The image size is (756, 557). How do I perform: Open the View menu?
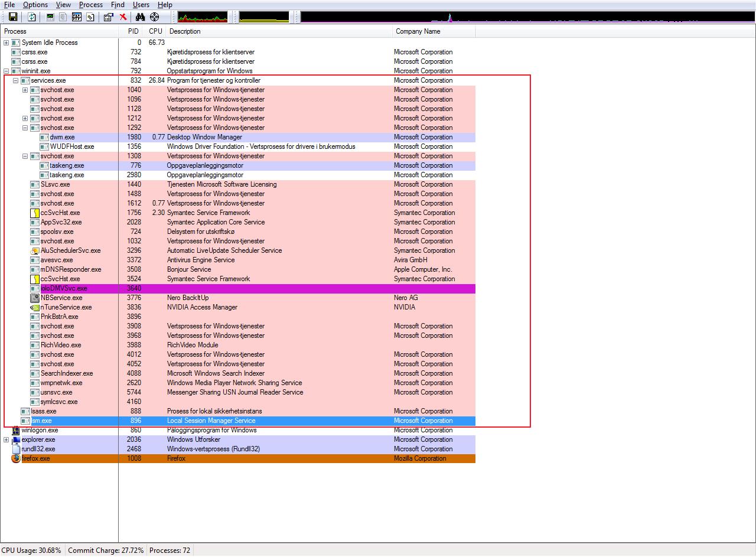63,5
